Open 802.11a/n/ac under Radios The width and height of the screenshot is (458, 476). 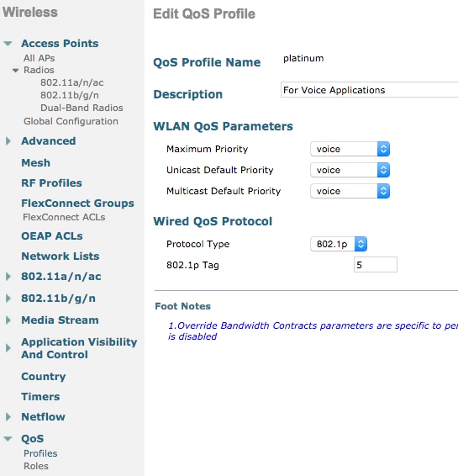(x=72, y=82)
